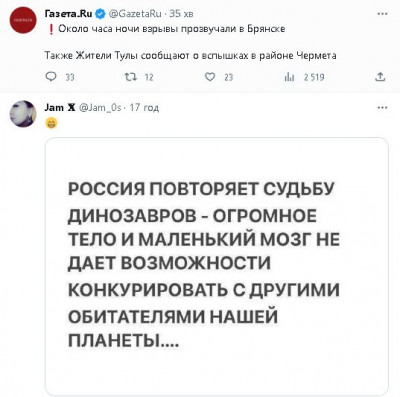The height and width of the screenshot is (397, 400).
Task: Click the reply icon under Gazeta.Ru tweet
Action: tap(51, 77)
